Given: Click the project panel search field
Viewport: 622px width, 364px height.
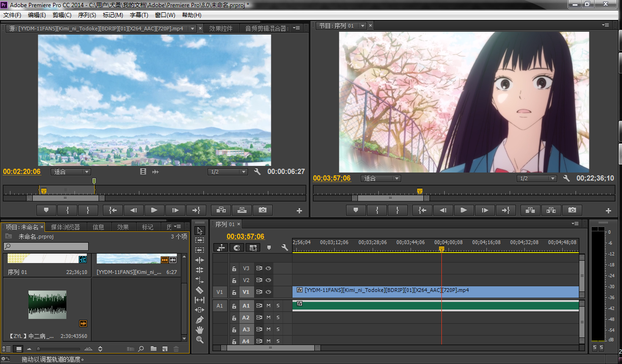Looking at the screenshot, I should [46, 246].
